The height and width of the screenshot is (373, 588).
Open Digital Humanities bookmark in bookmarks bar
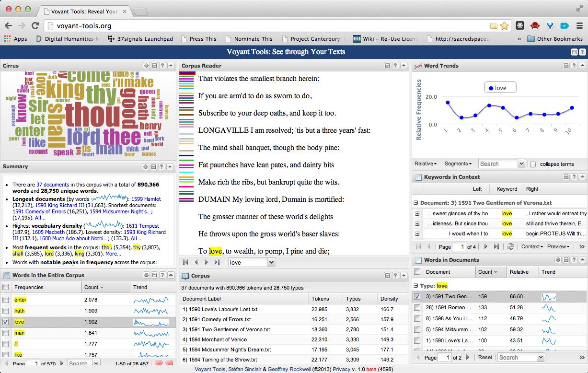click(68, 39)
